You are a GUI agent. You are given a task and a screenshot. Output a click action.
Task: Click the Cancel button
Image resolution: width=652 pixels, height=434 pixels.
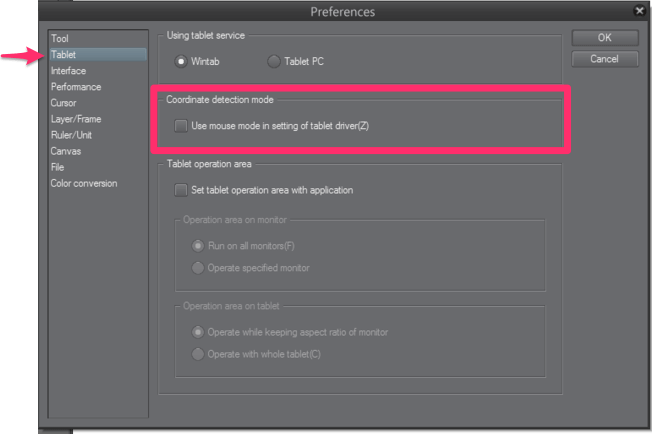(605, 59)
